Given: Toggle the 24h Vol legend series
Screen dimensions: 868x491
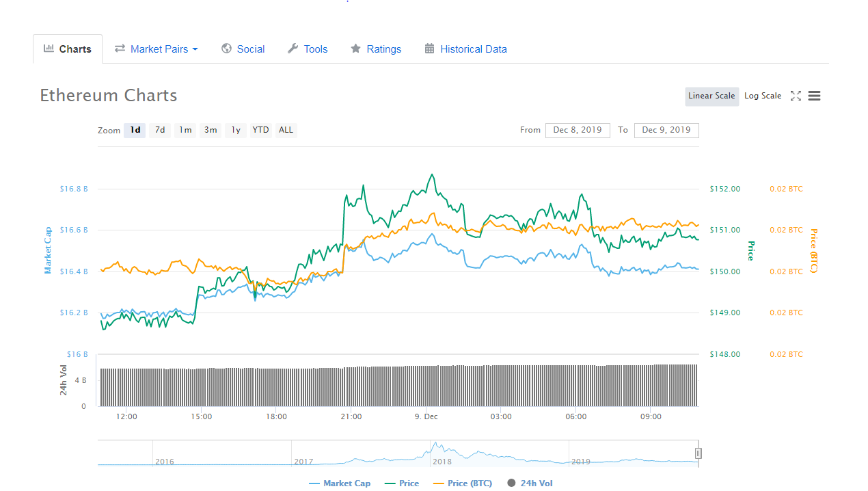Looking at the screenshot, I should pos(530,483).
